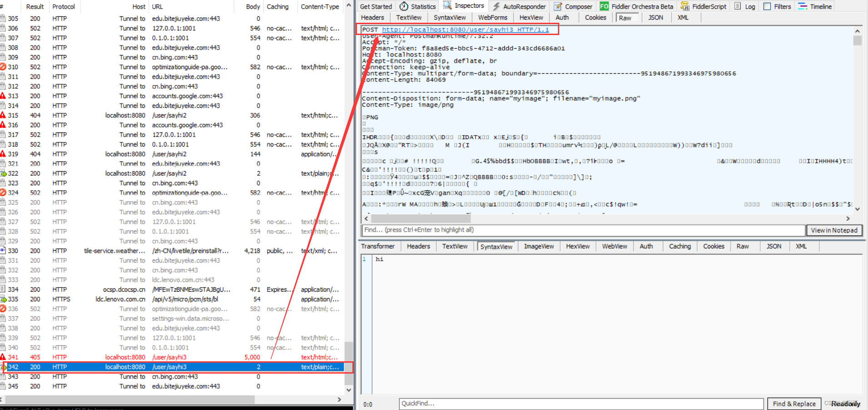Viewport: 868px width, 410px height.
Task: Sort sessions by Result column header
Action: 35,6
